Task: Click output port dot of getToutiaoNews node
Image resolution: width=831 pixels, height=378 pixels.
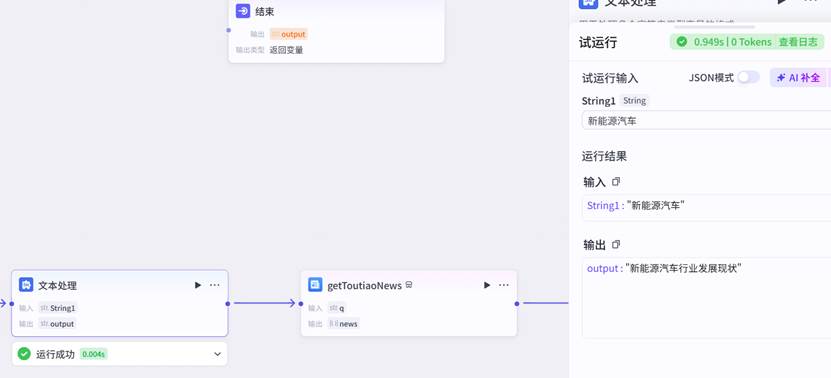Action: [517, 304]
